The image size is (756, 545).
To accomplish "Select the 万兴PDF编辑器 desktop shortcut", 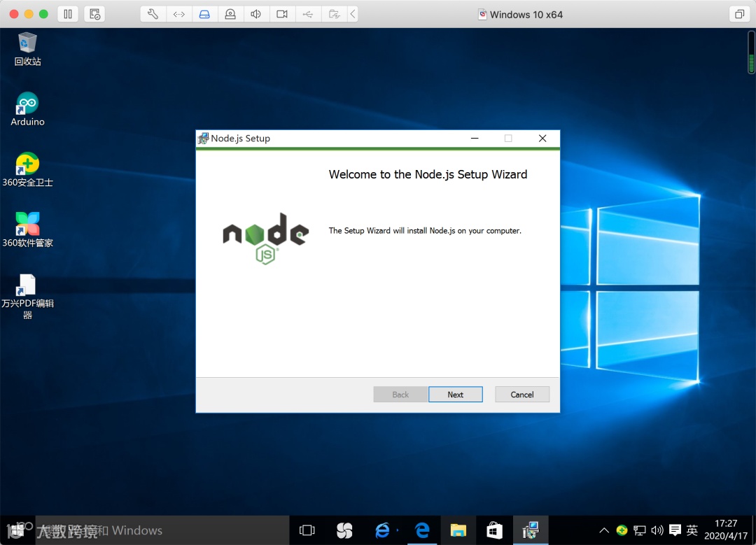I will 27,297.
